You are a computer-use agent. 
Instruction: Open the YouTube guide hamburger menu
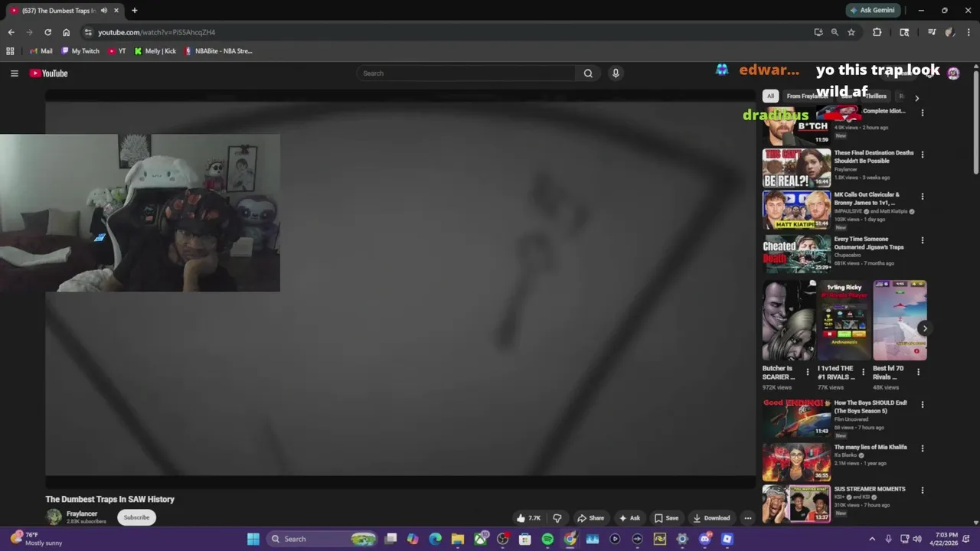(x=14, y=73)
